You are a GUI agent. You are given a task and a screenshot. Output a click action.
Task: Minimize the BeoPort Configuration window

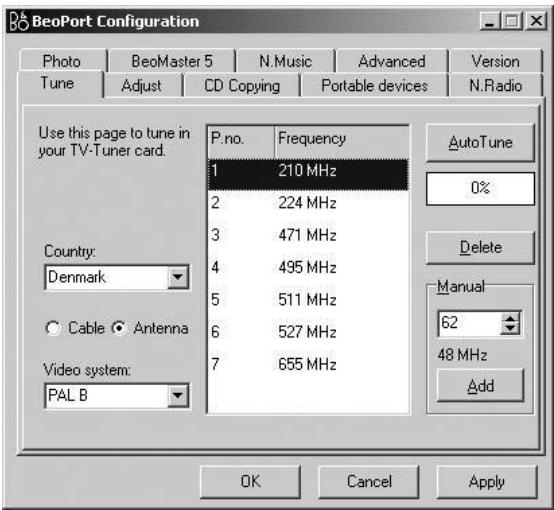tap(490, 21)
